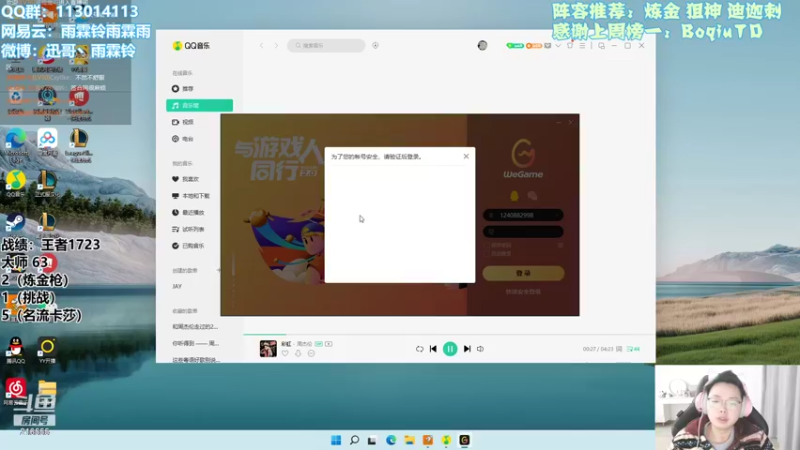The image size is (800, 450).
Task: Open the user avatar profile in QQ Music
Action: [x=482, y=45]
